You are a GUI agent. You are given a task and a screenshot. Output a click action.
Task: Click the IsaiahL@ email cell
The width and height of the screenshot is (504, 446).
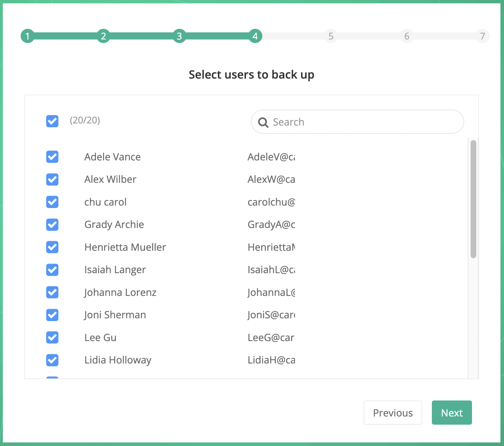271,270
